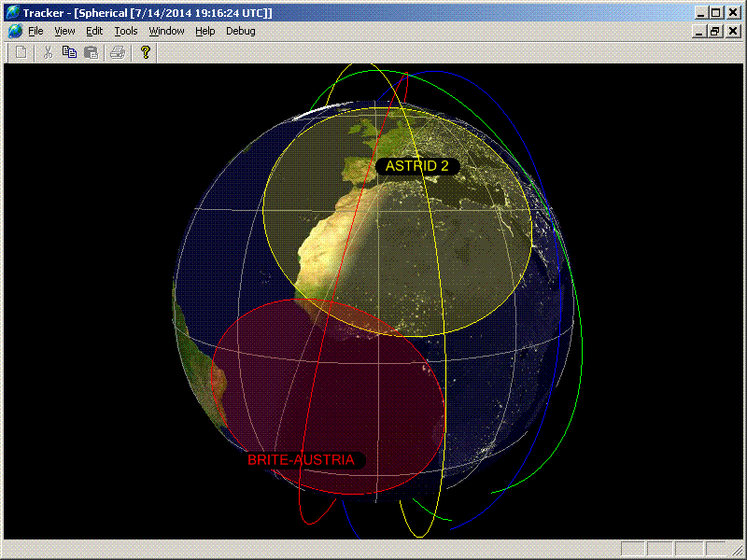Minimize the inner Spherical document window
The height and width of the screenshot is (560, 747).
699,32
